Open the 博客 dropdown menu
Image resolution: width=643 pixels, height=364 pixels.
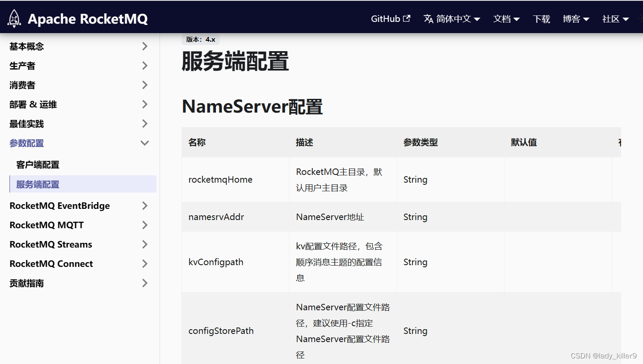click(576, 19)
